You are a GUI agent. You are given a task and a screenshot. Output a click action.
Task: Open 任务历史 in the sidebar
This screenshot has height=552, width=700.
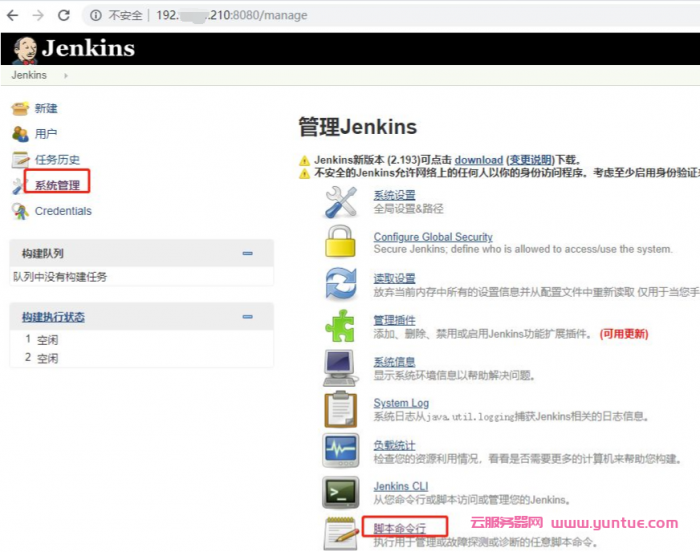pyautogui.click(x=57, y=159)
